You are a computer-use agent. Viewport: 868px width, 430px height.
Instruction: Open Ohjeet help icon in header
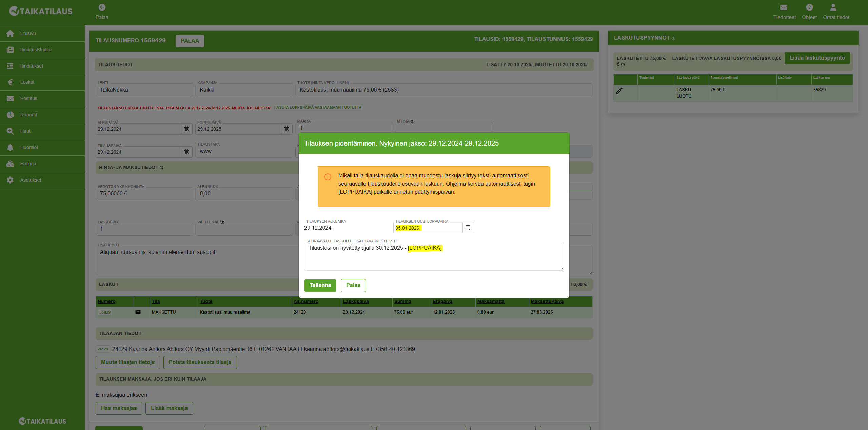point(809,7)
